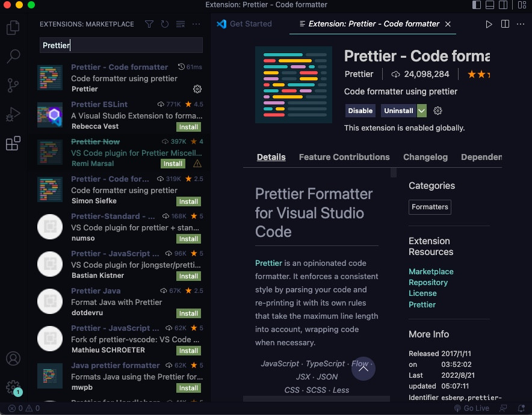Select the Formatters category tag
Image resolution: width=532 pixels, height=415 pixels.
pyautogui.click(x=430, y=207)
